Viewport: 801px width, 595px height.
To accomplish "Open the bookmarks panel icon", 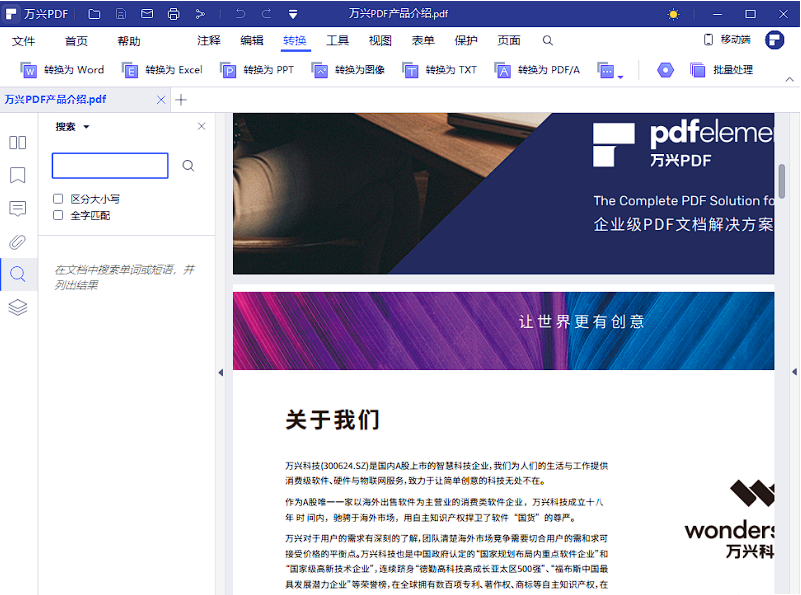I will pyautogui.click(x=17, y=176).
